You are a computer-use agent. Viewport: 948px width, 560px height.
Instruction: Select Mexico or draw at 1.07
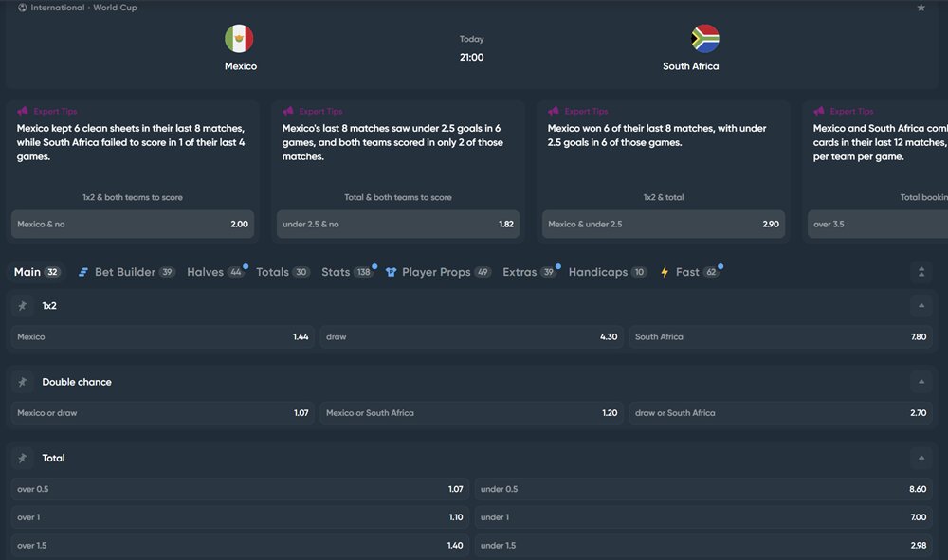(163, 413)
